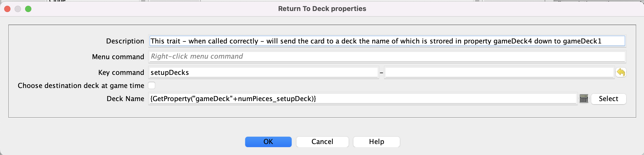644x155 pixels.
Task: Focus the Description text field
Action: [387, 41]
